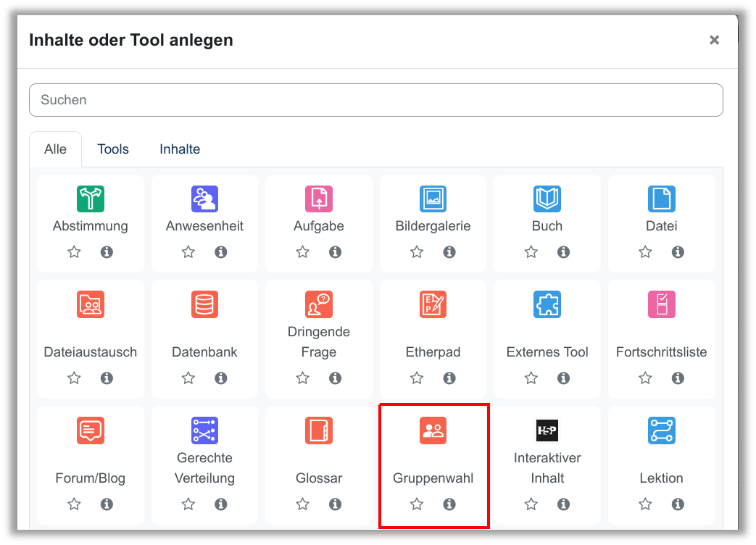756x545 pixels.
Task: Expand information about Lektion
Action: tap(678, 504)
